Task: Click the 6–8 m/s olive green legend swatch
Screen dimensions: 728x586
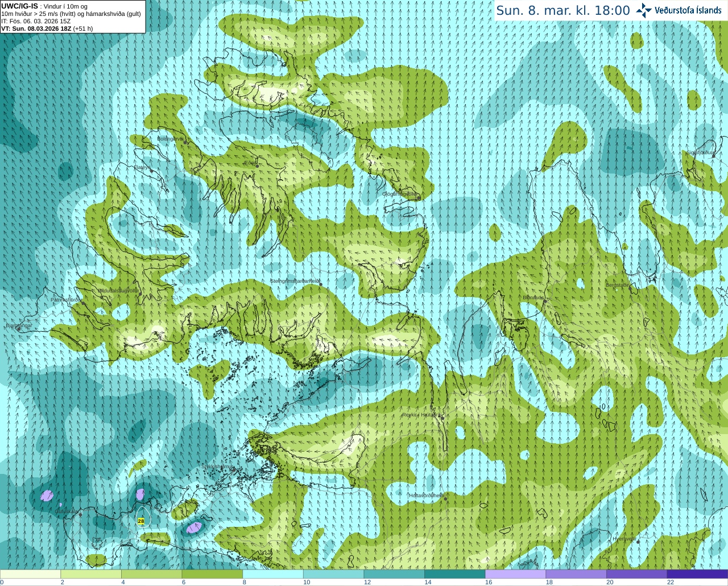Action: [x=212, y=574]
